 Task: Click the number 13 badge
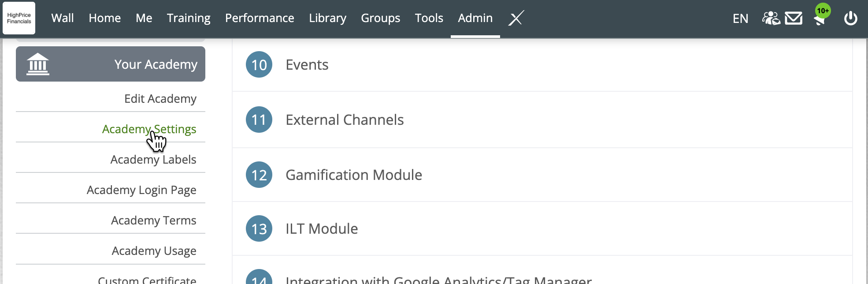(x=259, y=228)
